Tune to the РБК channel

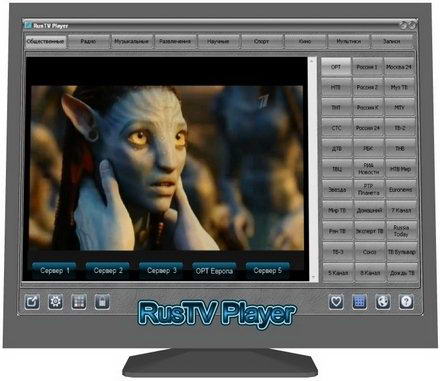pyautogui.click(x=368, y=149)
